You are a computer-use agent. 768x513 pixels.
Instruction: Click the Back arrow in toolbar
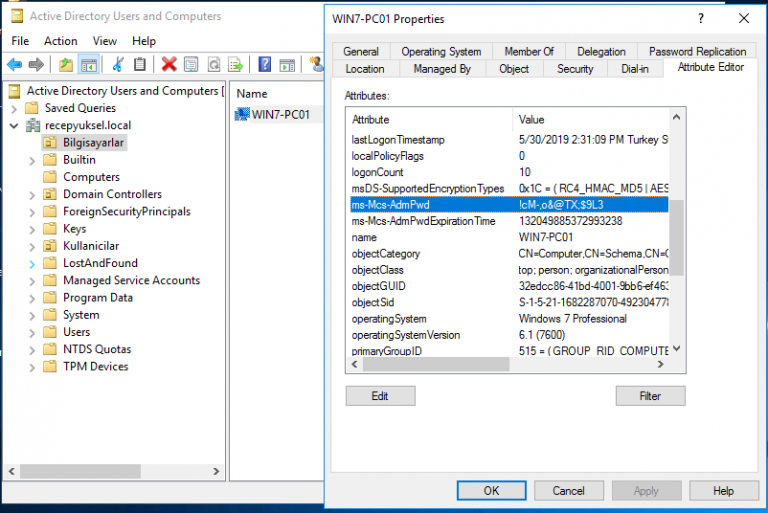coord(15,64)
